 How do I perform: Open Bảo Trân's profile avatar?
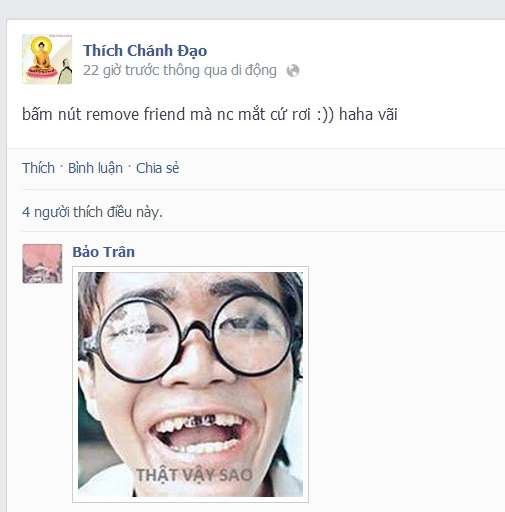pyautogui.click(x=42, y=263)
